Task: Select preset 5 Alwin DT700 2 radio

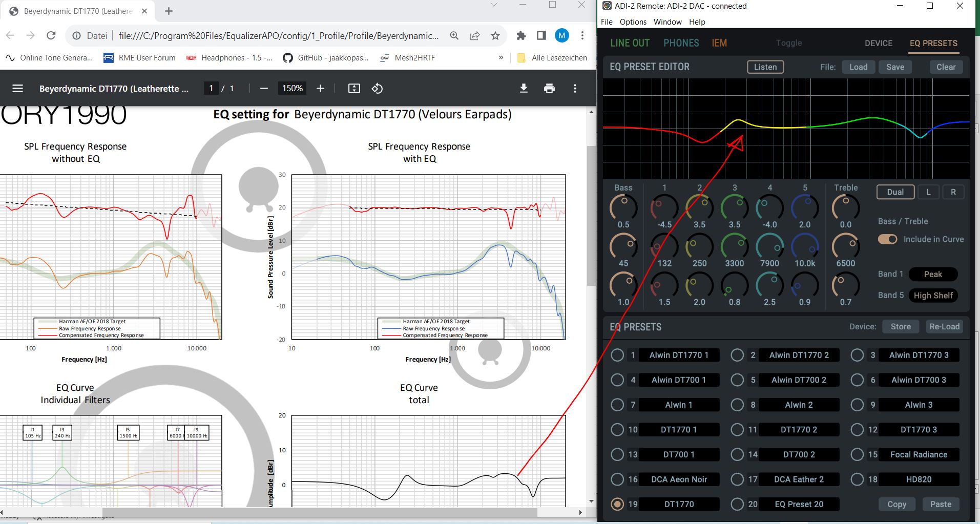Action: [x=737, y=380]
